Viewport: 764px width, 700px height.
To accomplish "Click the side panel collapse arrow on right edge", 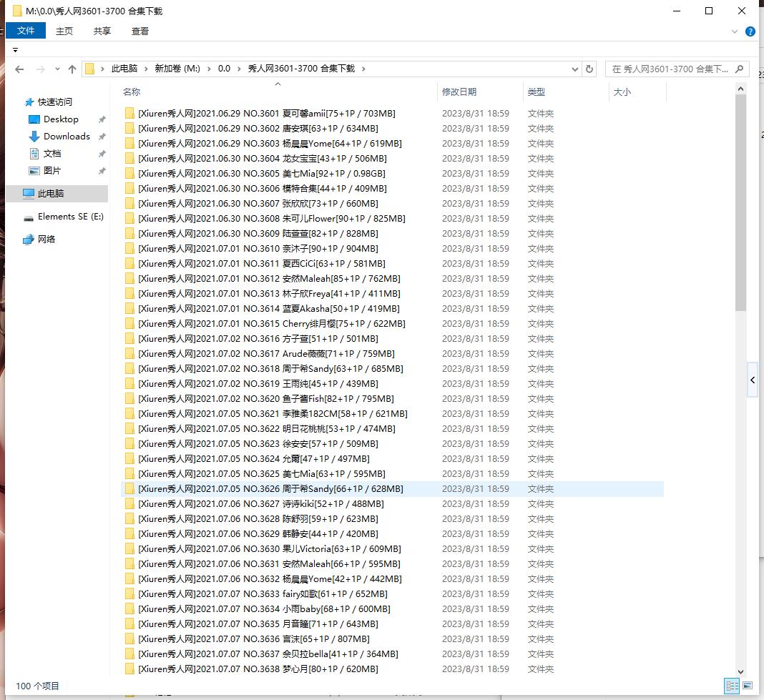I will coord(753,380).
